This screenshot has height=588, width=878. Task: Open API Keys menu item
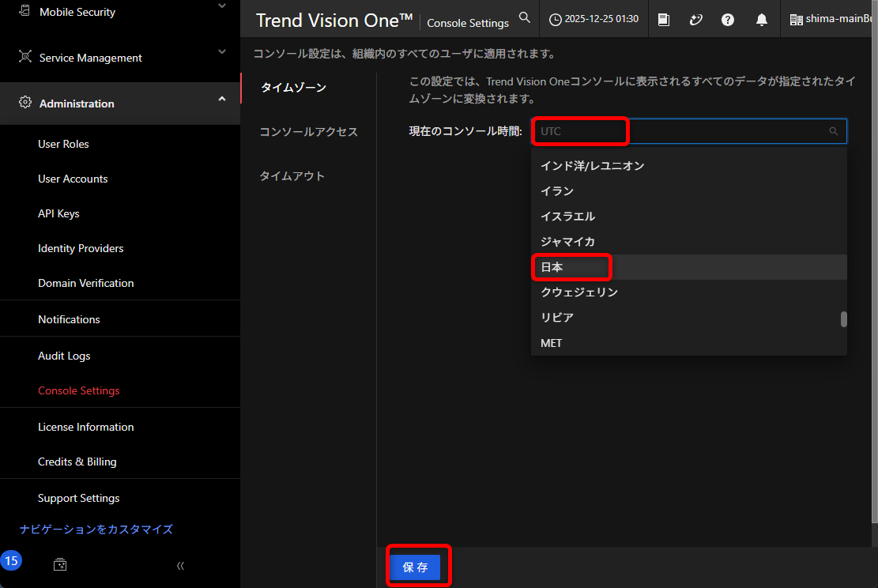[x=58, y=213]
